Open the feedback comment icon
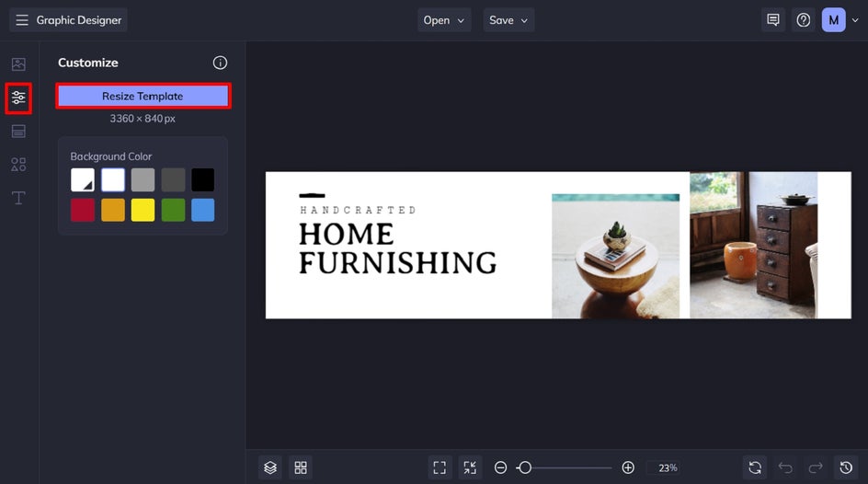 click(772, 20)
